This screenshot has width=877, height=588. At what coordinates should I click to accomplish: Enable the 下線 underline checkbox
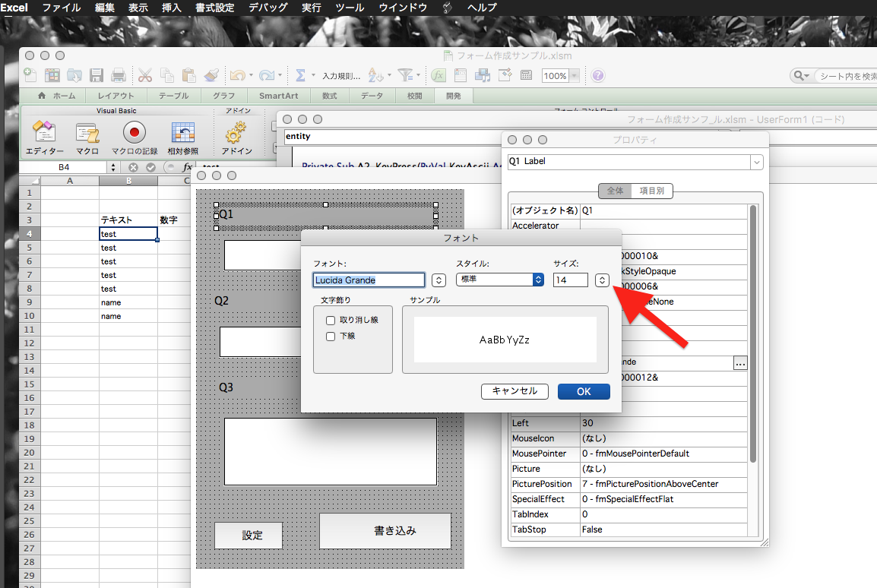[331, 337]
